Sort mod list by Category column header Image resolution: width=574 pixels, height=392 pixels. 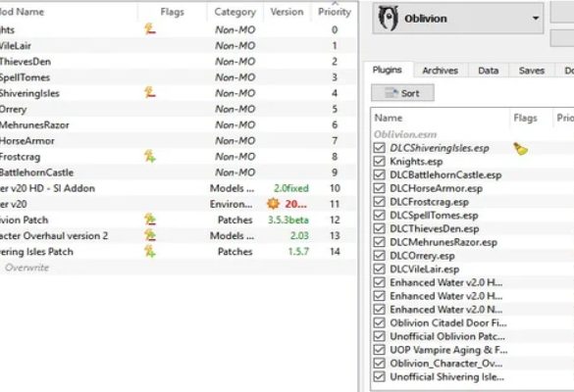[235, 12]
